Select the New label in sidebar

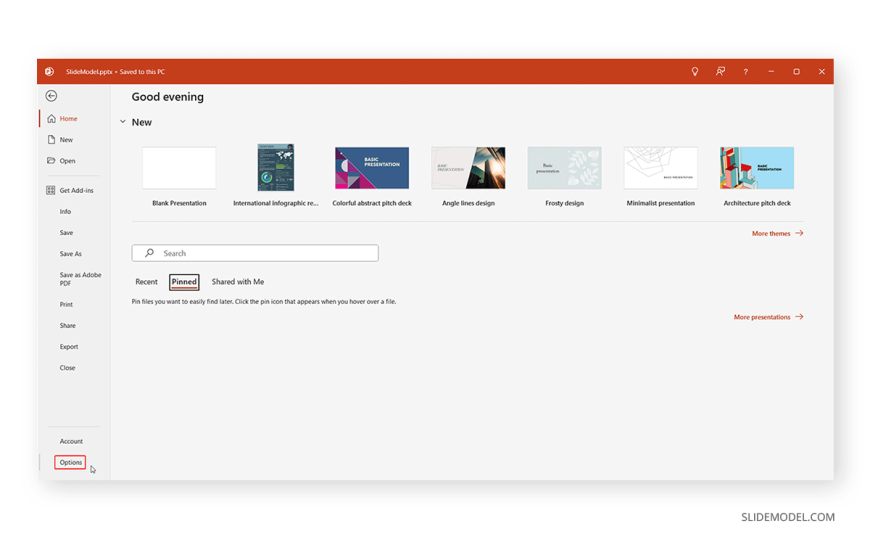(67, 140)
